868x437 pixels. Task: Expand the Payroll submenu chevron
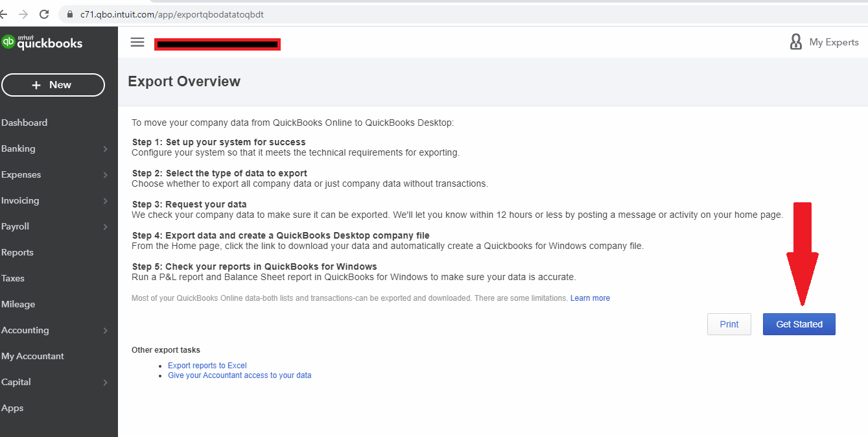pos(105,227)
